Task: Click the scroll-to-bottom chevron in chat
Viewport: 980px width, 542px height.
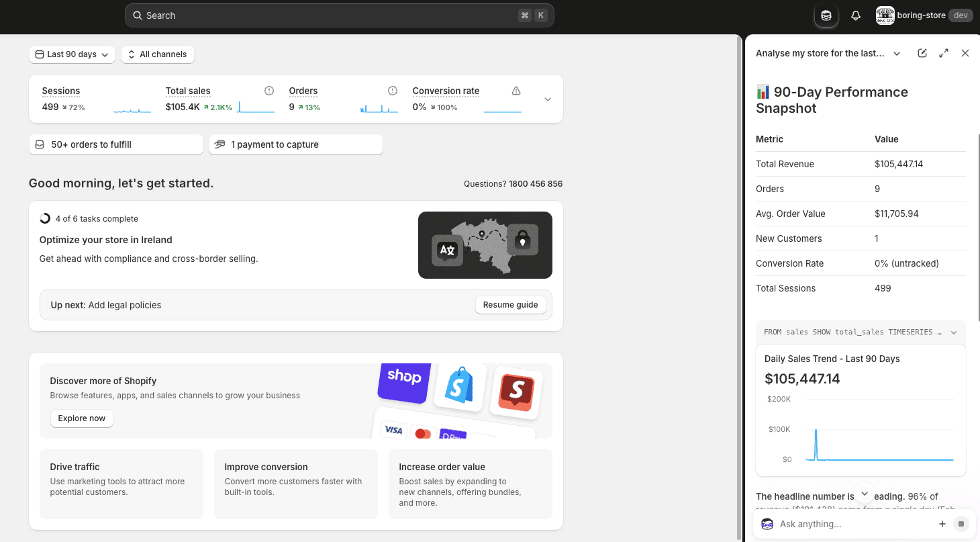Action: [x=865, y=494]
